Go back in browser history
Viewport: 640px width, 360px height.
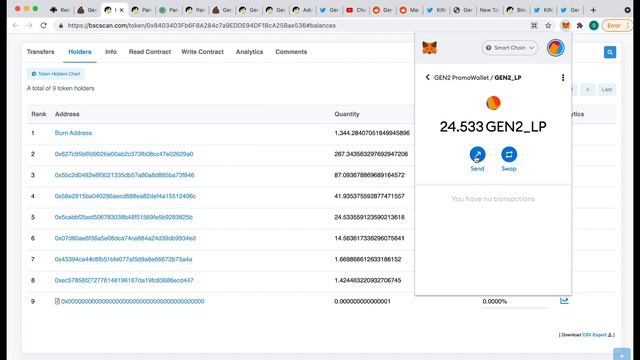click(x=16, y=25)
